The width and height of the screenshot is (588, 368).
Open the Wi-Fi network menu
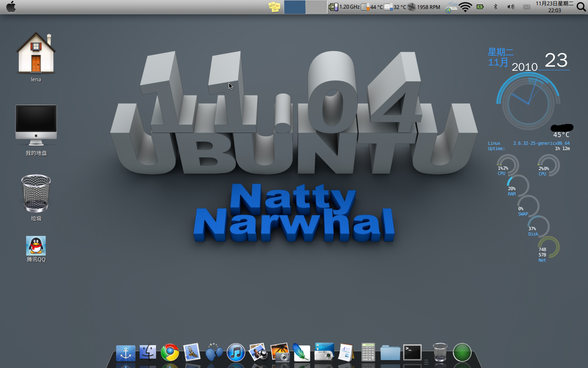pyautogui.click(x=465, y=7)
